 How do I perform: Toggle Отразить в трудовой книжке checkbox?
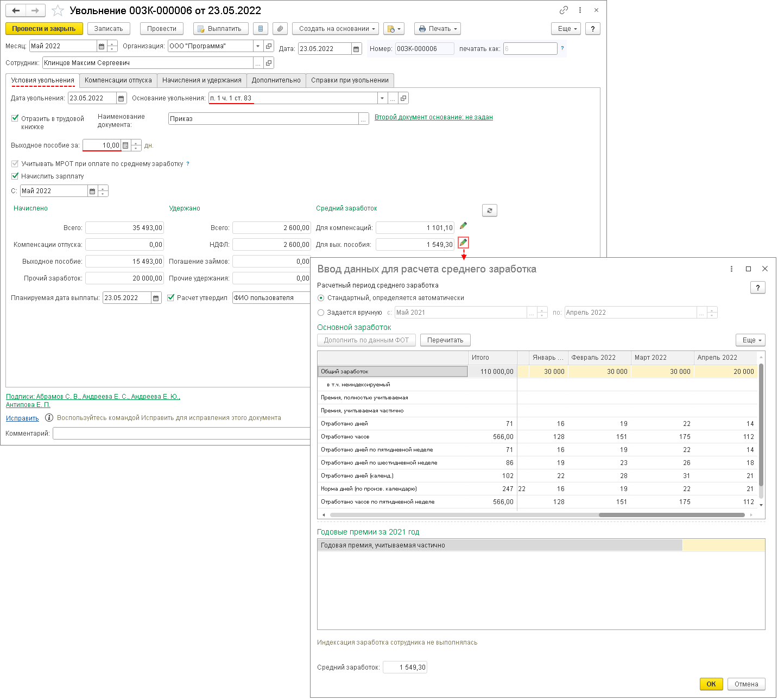(15, 118)
